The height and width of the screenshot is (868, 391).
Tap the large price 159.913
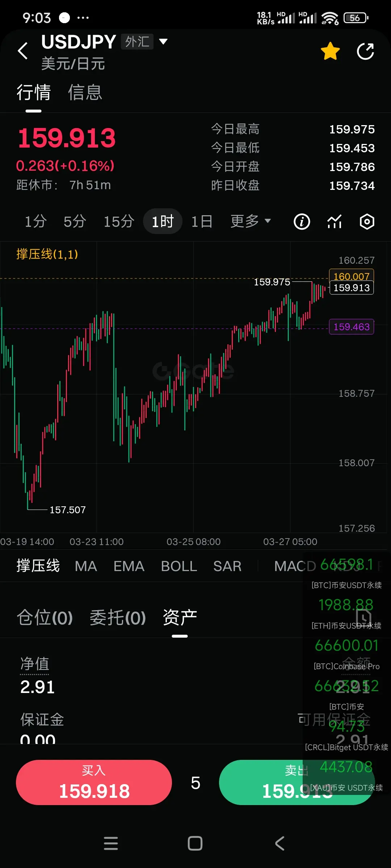click(67, 138)
